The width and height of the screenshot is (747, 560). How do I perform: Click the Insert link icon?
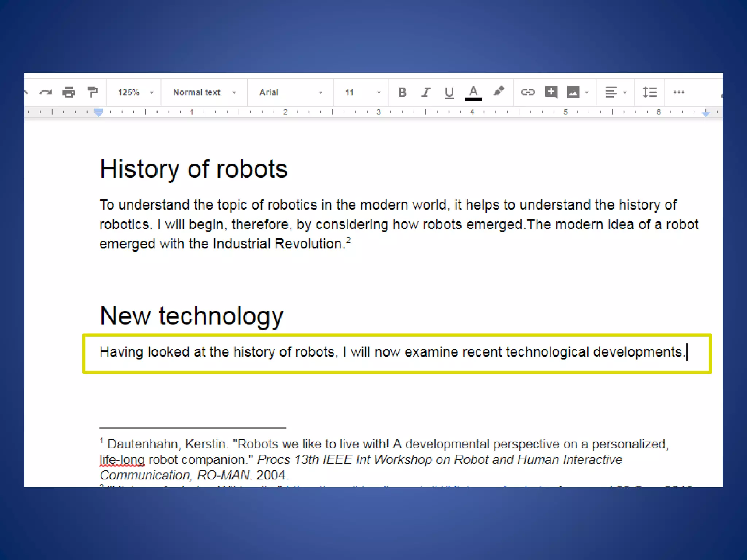(527, 92)
